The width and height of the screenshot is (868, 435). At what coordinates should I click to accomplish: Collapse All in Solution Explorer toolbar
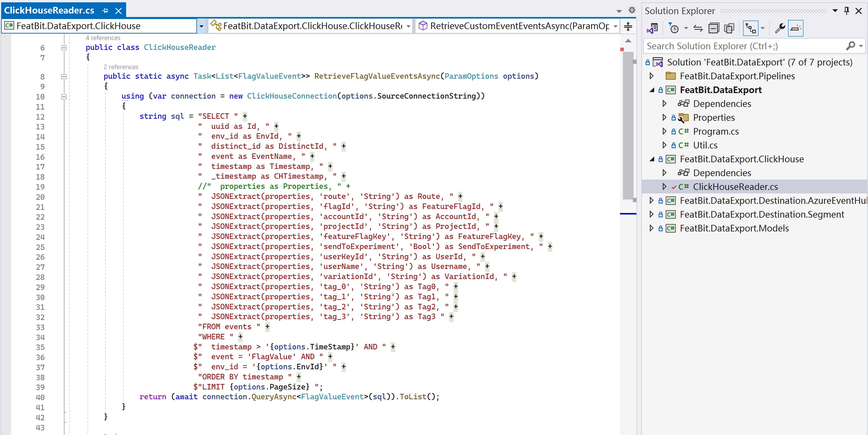coord(713,28)
